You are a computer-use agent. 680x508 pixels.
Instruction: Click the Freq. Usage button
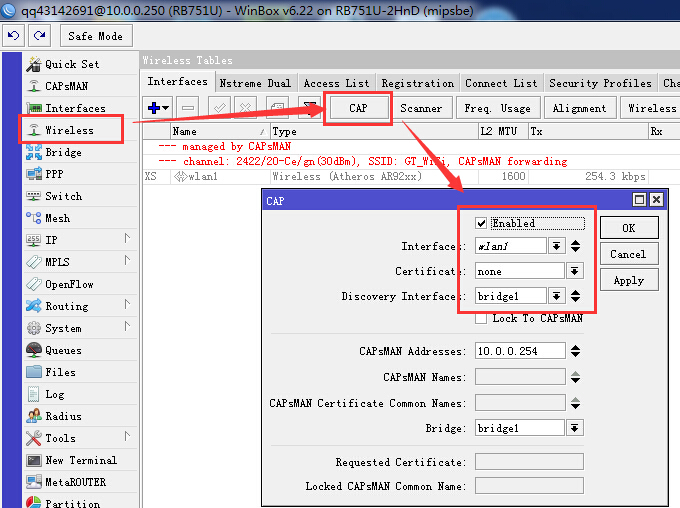pyautogui.click(x=498, y=108)
